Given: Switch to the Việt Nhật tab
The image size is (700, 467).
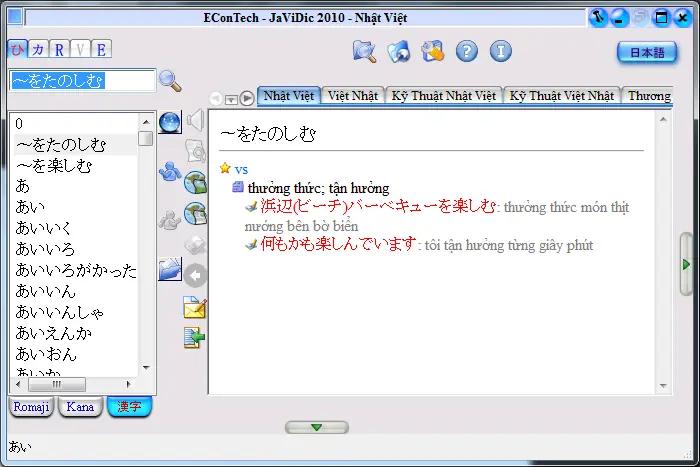Looking at the screenshot, I should (x=353, y=96).
